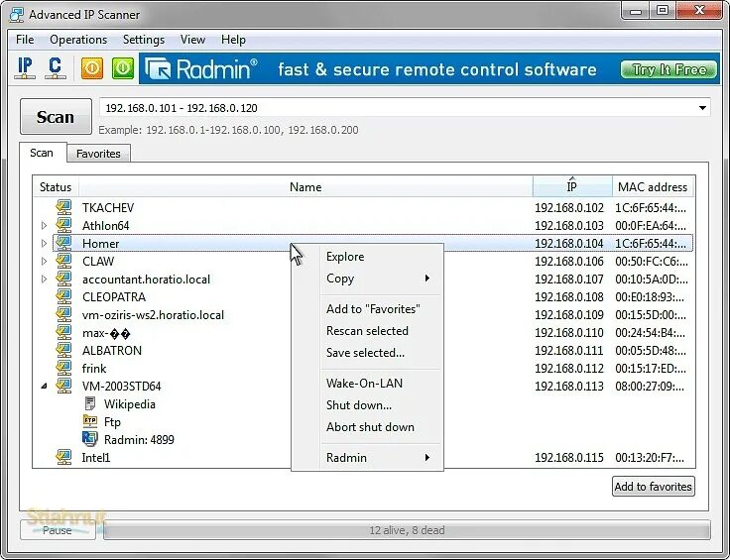The height and width of the screenshot is (560, 730).
Task: Select the Scan tab
Action: 42,153
